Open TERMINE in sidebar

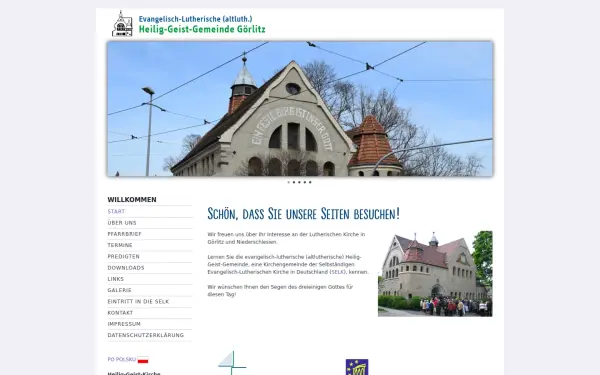120,245
